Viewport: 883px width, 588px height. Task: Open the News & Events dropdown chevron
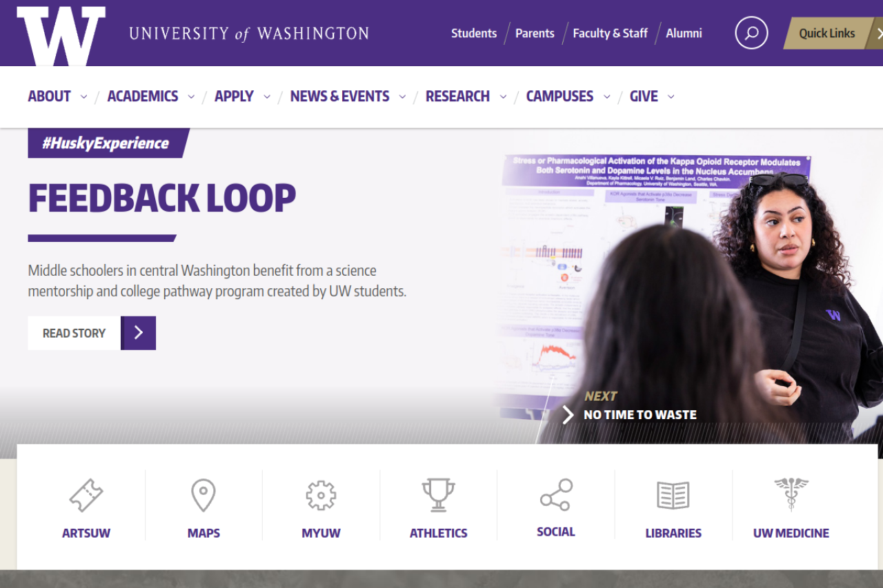[x=402, y=97]
